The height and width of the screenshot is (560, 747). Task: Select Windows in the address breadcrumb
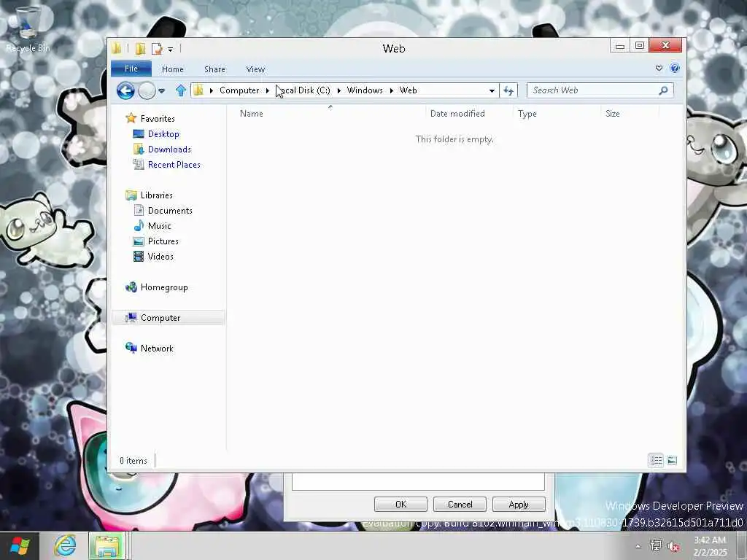point(365,90)
